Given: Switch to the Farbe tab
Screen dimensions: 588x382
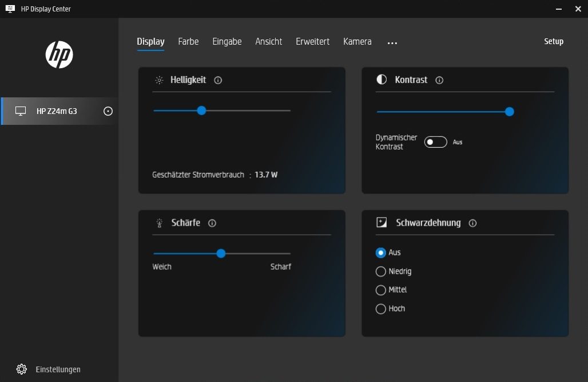Looking at the screenshot, I should 188,42.
